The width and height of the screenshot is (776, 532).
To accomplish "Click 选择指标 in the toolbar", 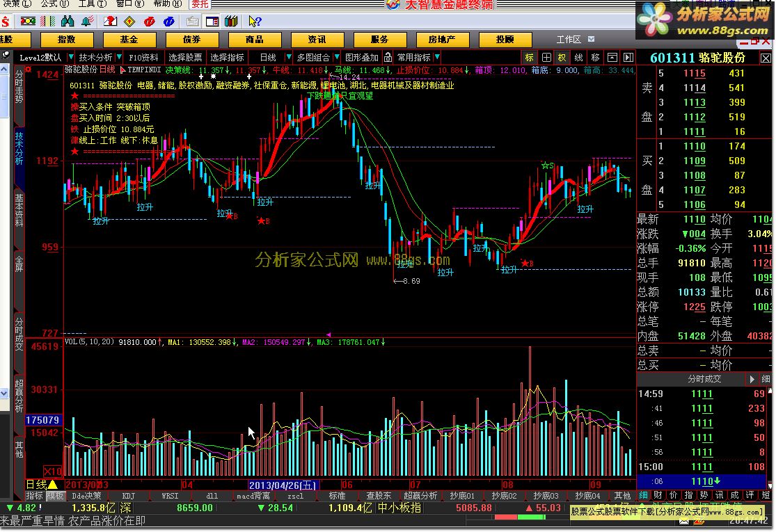I will 227,57.
